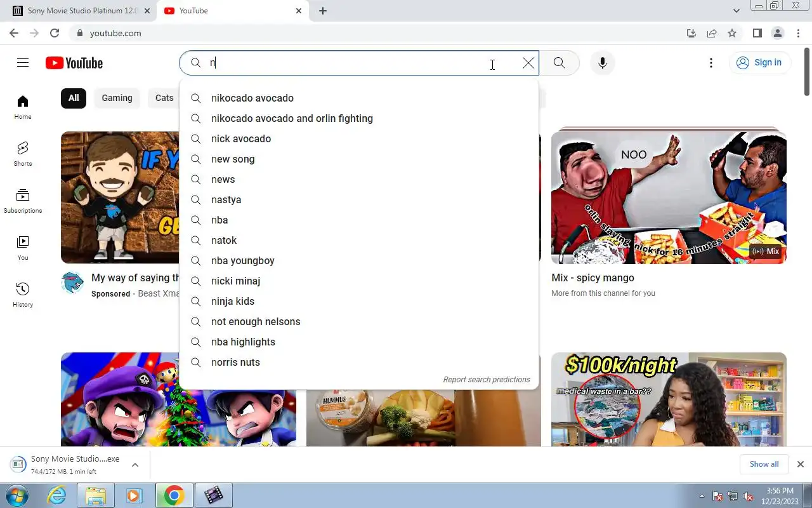
Task: Open Windows Explorer folder in taskbar
Action: pos(96,495)
